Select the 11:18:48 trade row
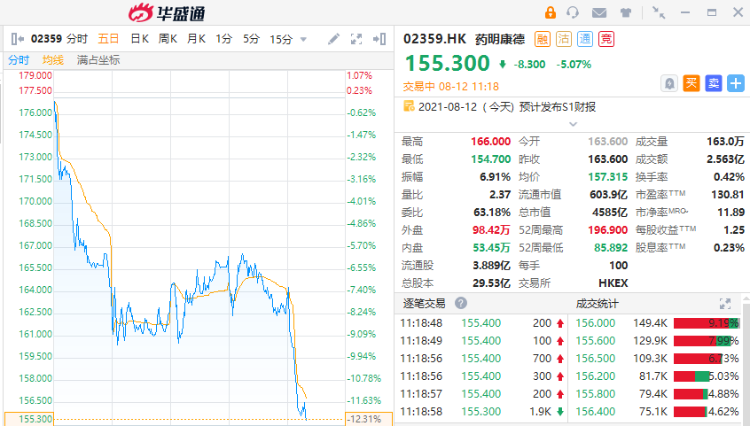Image resolution: width=750 pixels, height=426 pixels. [482, 323]
